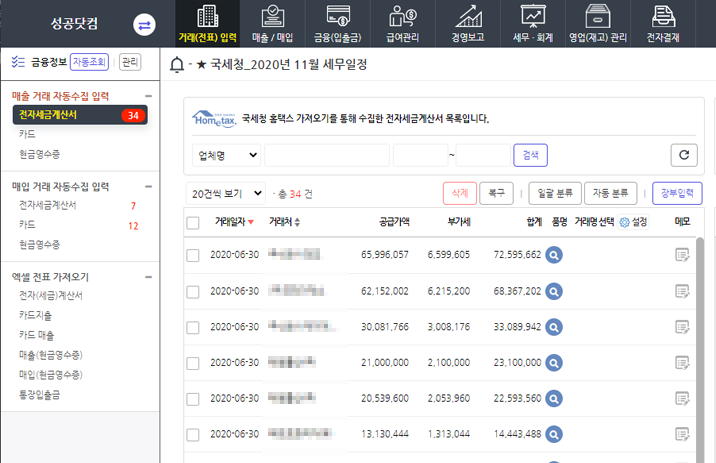Open the 업체명 search-type dropdown
716x463 pixels.
click(x=226, y=155)
